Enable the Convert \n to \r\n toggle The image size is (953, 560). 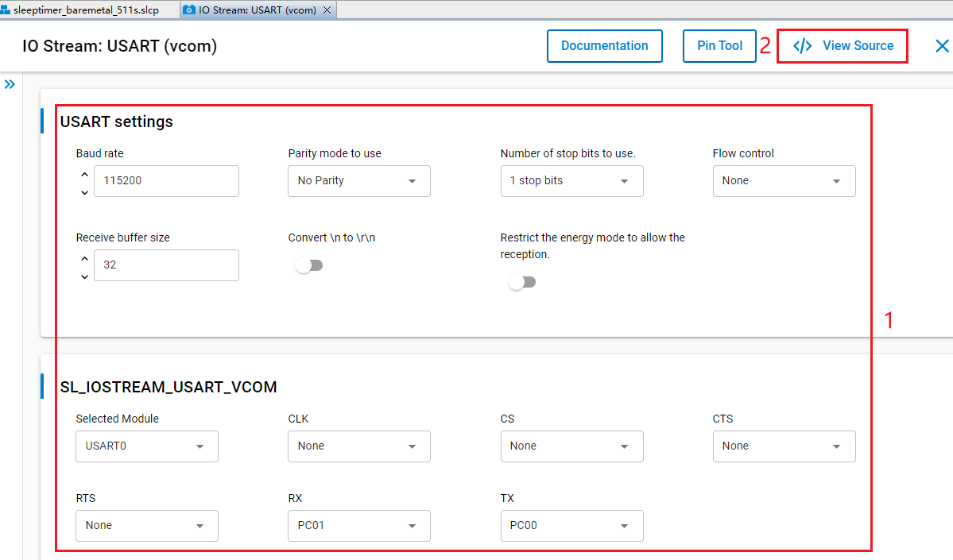click(309, 265)
